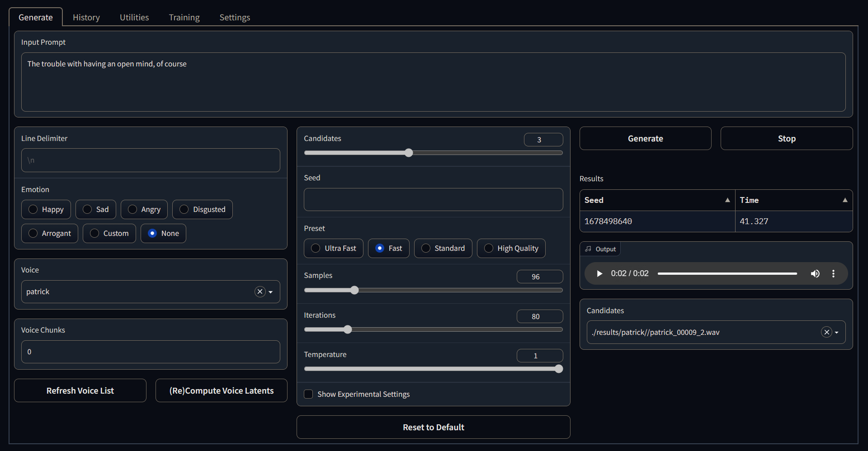The image size is (868, 451).
Task: Select result time 41.327 cell
Action: (x=794, y=221)
